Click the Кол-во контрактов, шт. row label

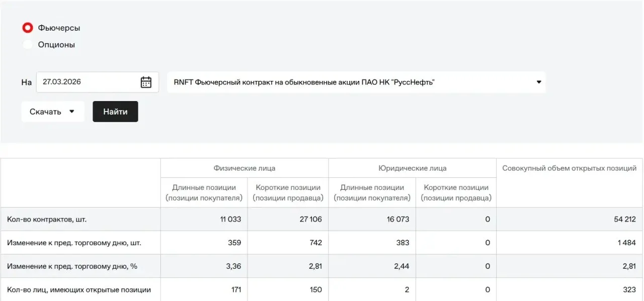tap(50, 220)
